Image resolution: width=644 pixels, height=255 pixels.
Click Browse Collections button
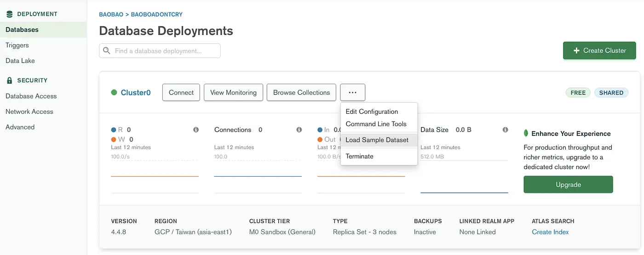pos(301,93)
